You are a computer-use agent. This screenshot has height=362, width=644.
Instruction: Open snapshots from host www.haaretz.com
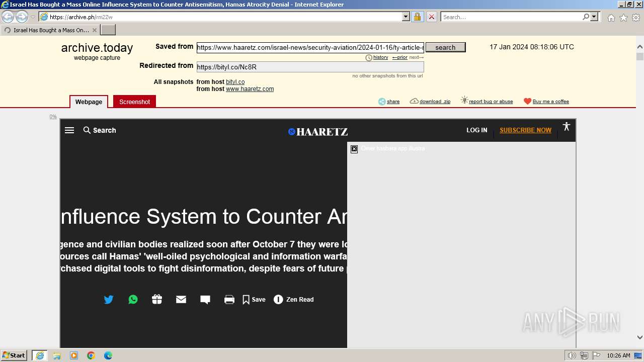pos(250,89)
